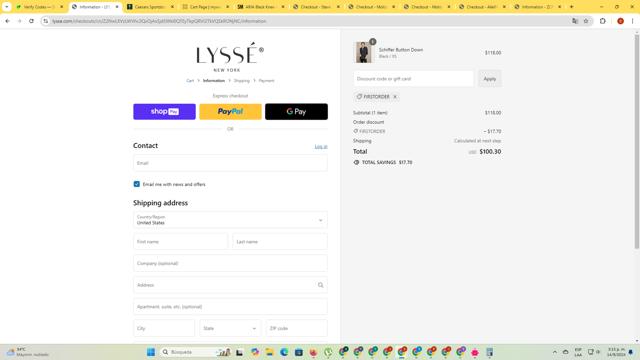Open File Explorer from the taskbar

269,352
